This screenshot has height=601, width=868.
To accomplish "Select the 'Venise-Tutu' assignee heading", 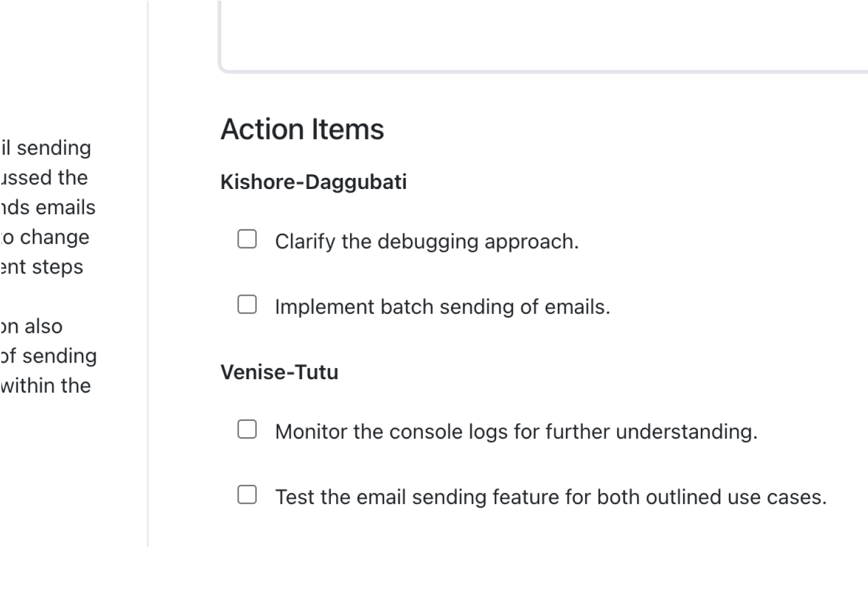I will (x=279, y=372).
